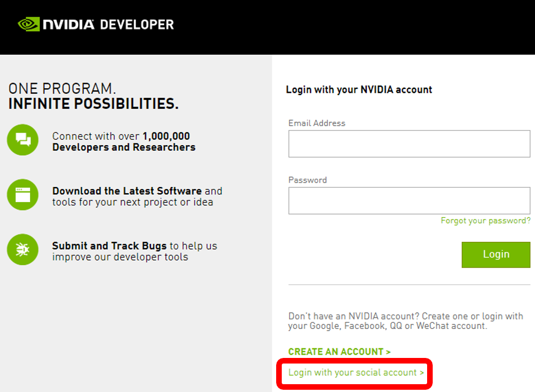Open the Forgot your password link
This screenshot has height=392, width=535.
pyautogui.click(x=486, y=221)
